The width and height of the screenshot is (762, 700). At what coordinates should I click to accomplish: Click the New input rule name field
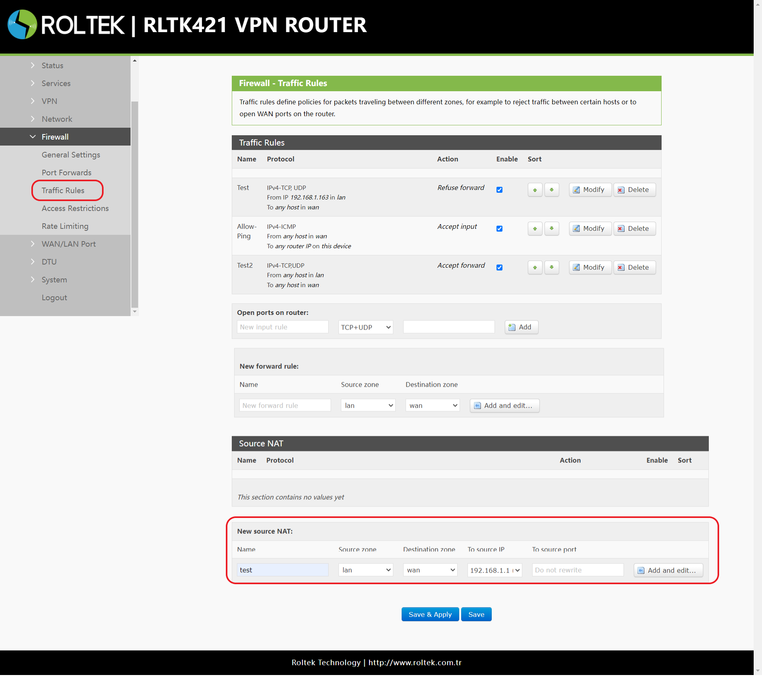pos(283,327)
